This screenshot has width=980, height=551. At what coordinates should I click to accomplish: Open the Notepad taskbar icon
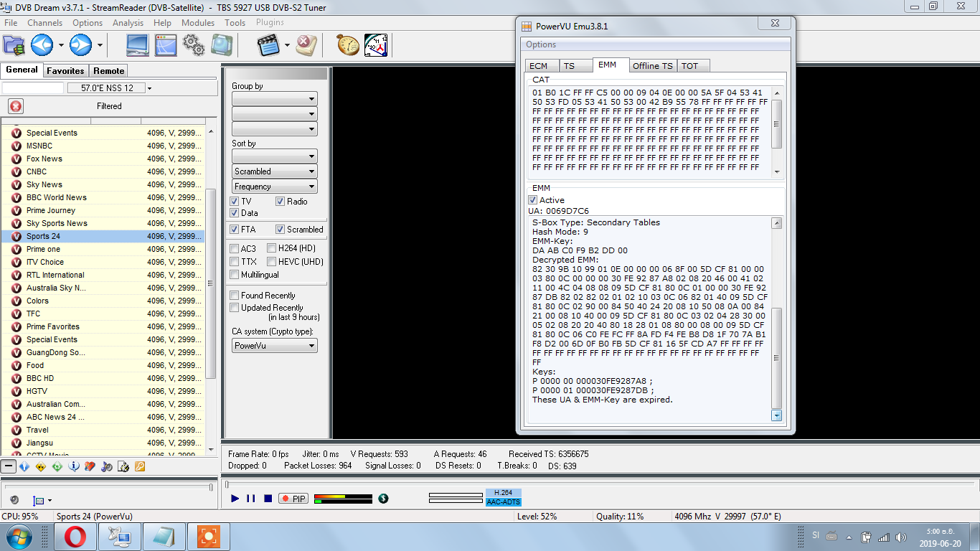point(164,537)
